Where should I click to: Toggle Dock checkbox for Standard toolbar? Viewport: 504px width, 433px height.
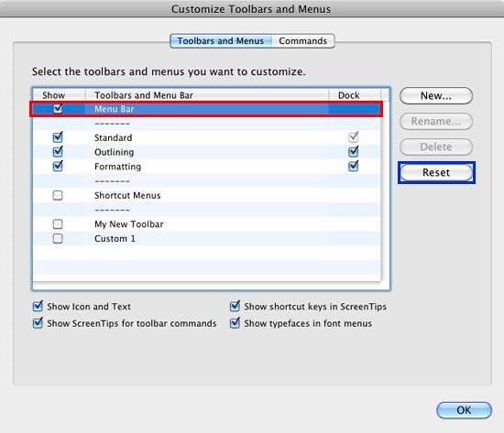[x=353, y=137]
